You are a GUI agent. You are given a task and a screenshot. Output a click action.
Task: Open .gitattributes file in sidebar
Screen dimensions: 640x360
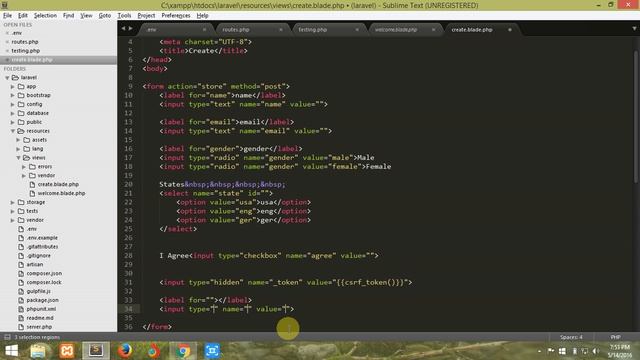(42, 247)
